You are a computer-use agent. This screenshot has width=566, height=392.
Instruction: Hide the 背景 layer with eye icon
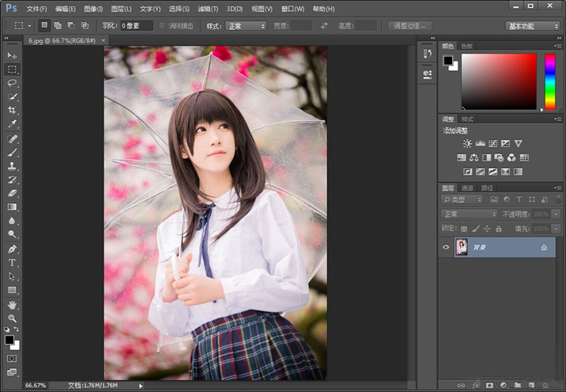[447, 247]
